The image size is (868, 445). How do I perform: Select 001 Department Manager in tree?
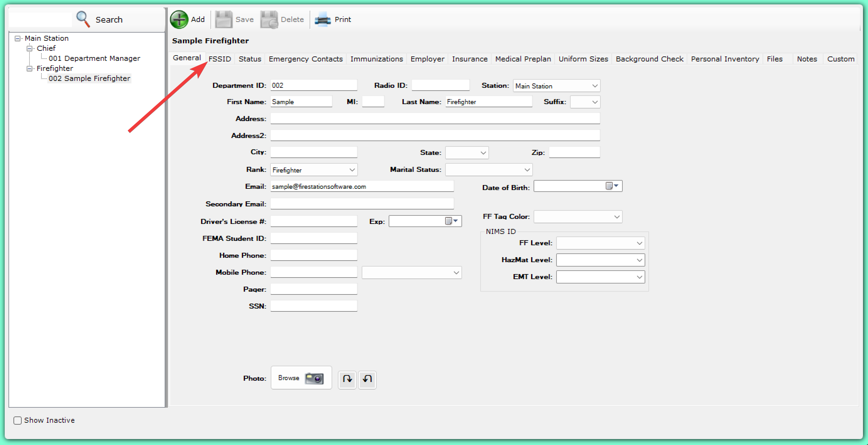pyautogui.click(x=94, y=58)
